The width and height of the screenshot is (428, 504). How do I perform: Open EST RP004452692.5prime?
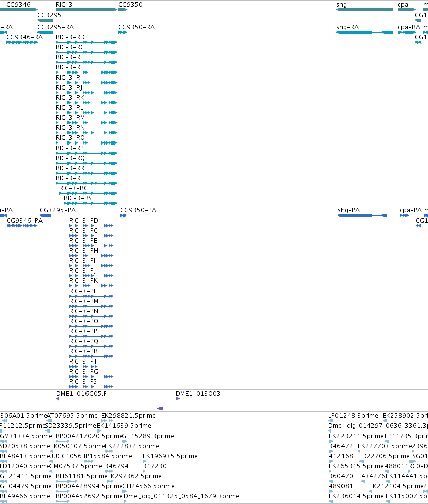(63, 501)
